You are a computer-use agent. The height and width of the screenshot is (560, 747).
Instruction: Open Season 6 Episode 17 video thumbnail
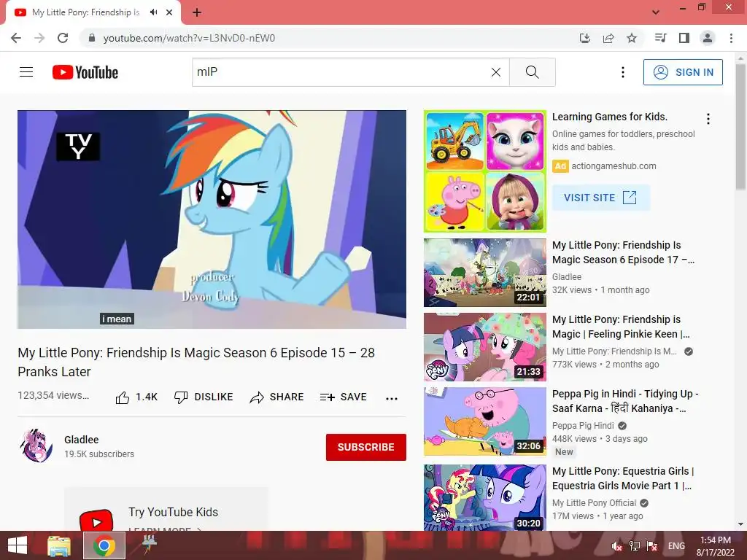pyautogui.click(x=485, y=273)
